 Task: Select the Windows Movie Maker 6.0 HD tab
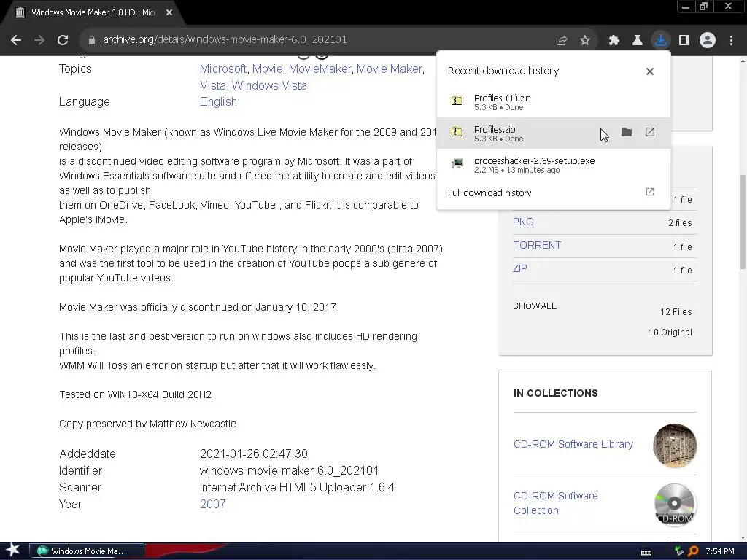[93, 13]
